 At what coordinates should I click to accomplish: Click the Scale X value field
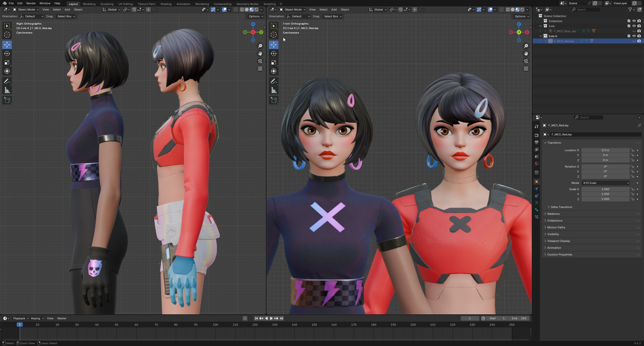point(605,189)
